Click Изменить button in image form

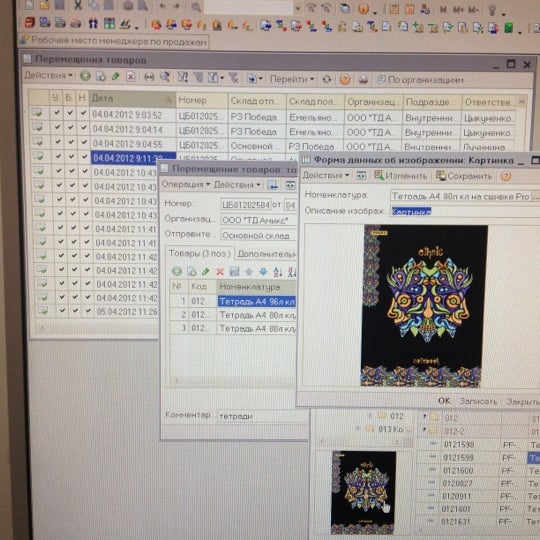click(x=401, y=176)
